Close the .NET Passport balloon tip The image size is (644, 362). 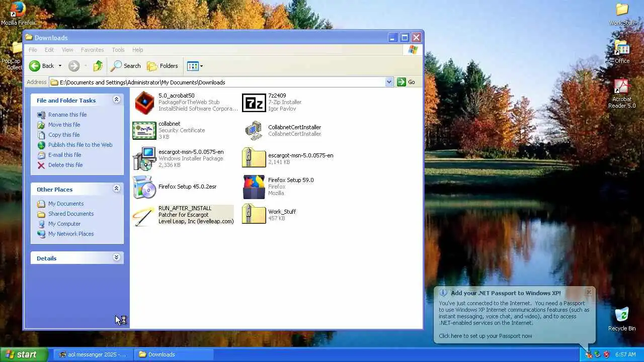[589, 292]
